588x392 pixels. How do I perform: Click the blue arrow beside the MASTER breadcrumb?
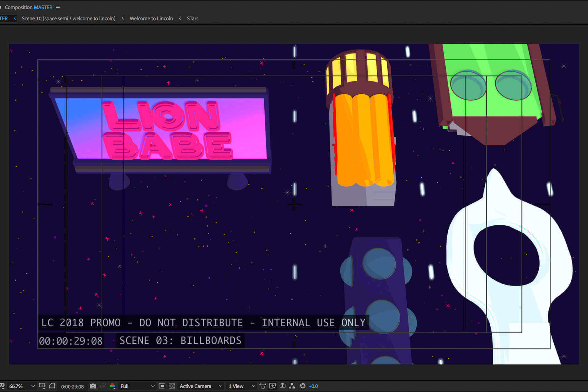tap(15, 18)
